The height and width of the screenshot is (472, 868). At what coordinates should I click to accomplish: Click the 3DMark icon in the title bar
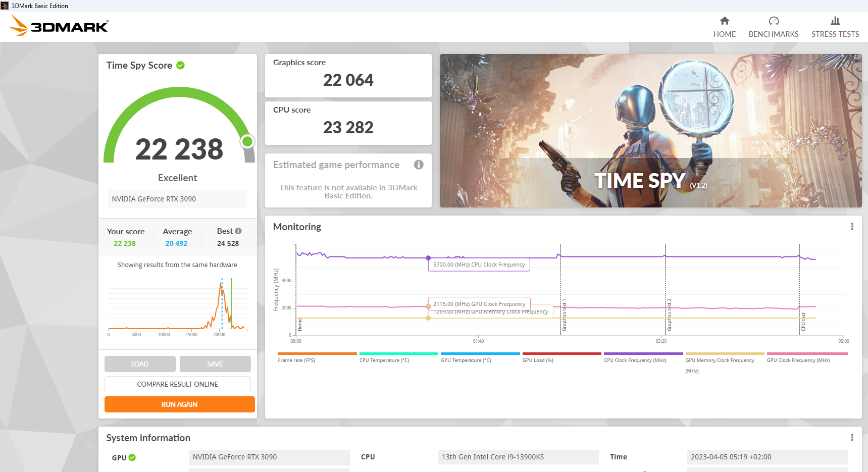(x=5, y=6)
